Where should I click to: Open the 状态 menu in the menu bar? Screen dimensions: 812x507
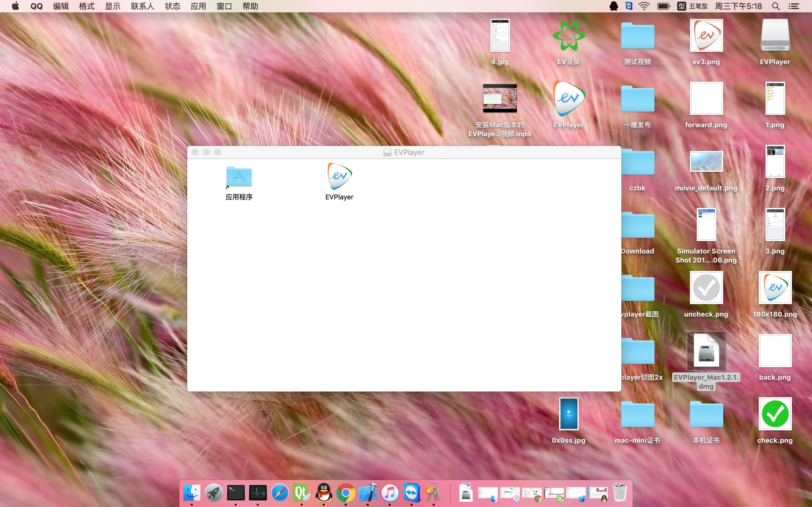(x=172, y=6)
